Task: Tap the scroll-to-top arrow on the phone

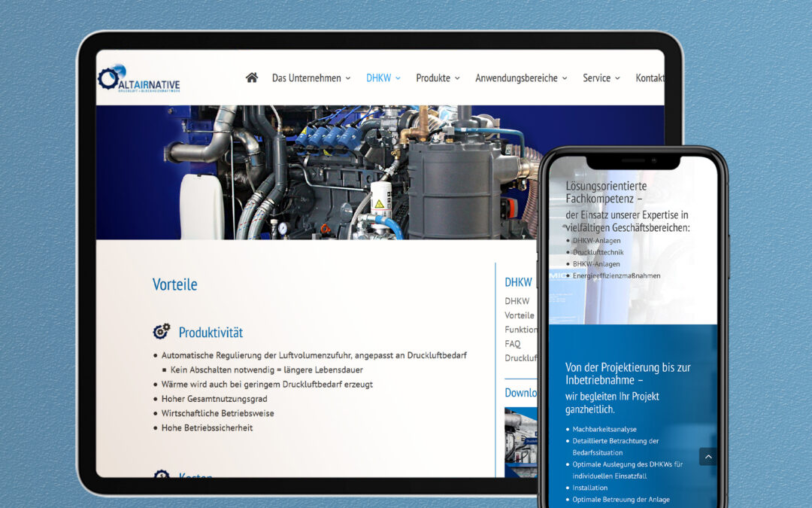Action: pyautogui.click(x=708, y=457)
